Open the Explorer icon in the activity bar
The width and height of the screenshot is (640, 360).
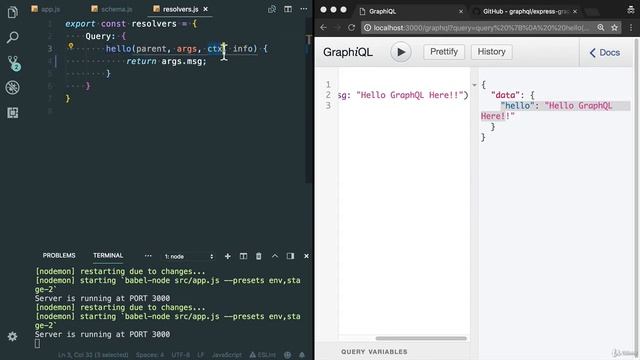[12, 12]
